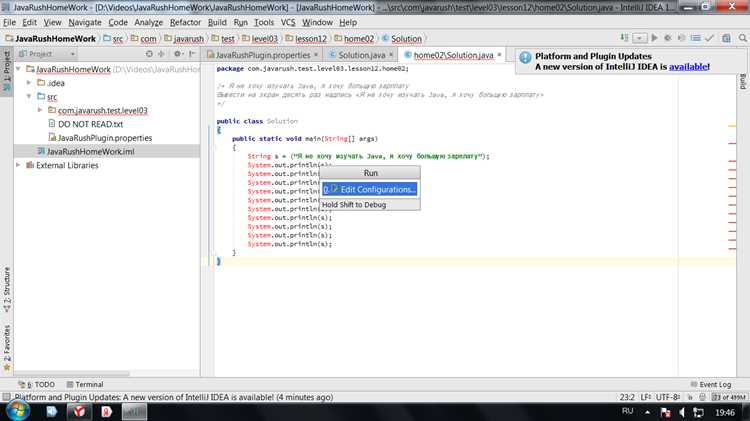Open the Build menu
Image resolution: width=750 pixels, height=421 pixels.
click(217, 22)
